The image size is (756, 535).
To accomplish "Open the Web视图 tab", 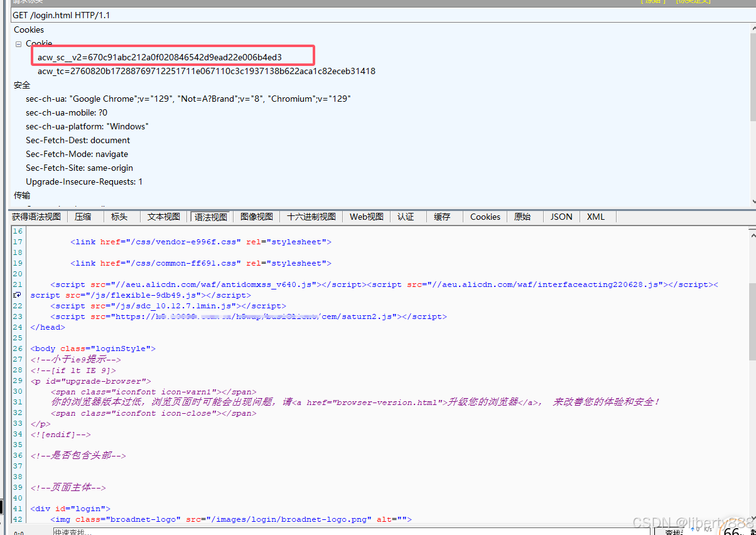I will (367, 217).
